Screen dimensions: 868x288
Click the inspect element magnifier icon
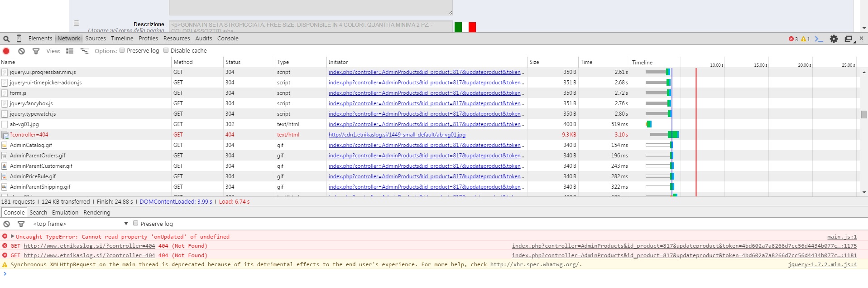(x=6, y=39)
